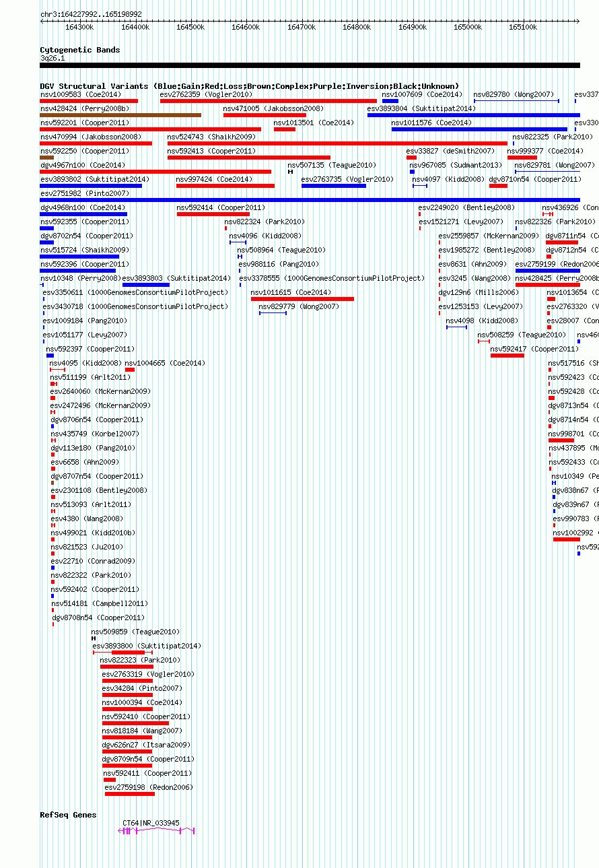599x868 pixels.
Task: Click the red nsv1011615 loss bar
Action: click(302, 299)
